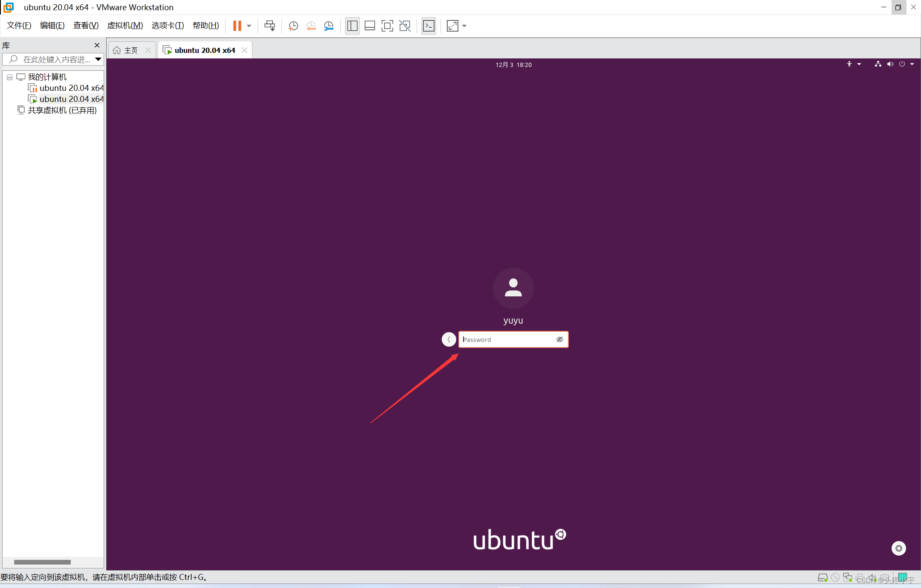This screenshot has height=588, width=921.
Task: Select 我的计算机 in the library tree
Action: [x=47, y=77]
